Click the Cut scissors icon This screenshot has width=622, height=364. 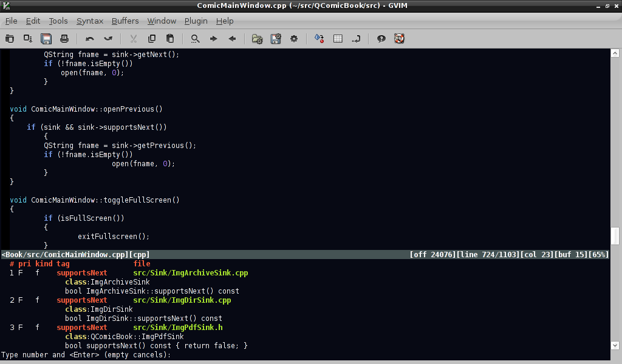(x=133, y=38)
